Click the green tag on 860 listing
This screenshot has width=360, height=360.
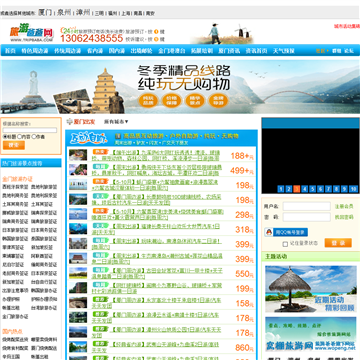(x=100, y=343)
